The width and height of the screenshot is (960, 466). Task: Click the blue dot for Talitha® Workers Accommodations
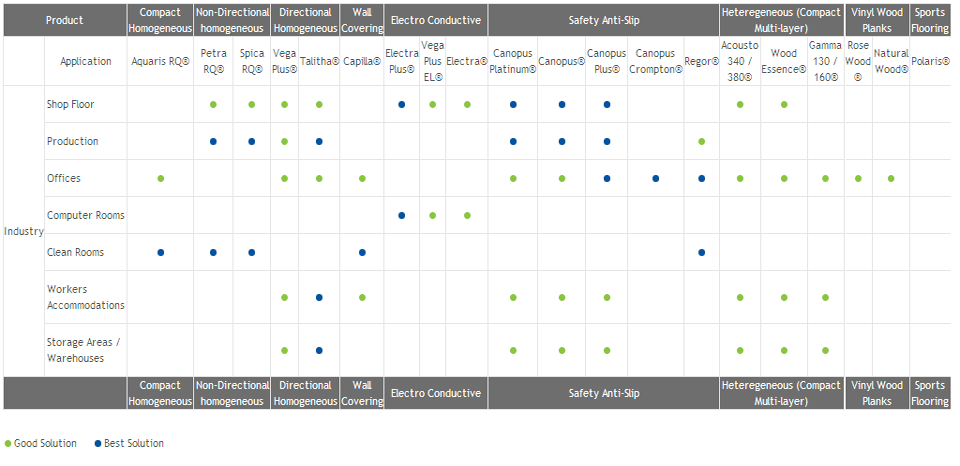pos(319,298)
